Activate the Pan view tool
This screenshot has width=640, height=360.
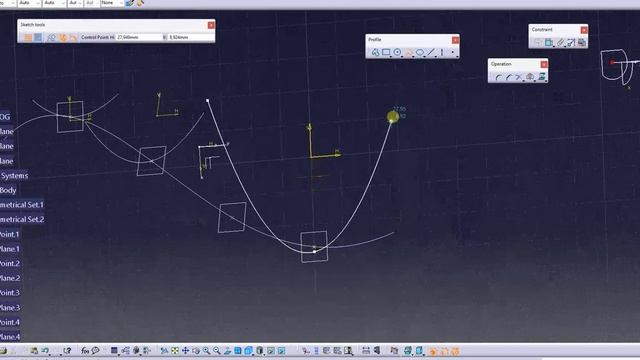[185, 351]
